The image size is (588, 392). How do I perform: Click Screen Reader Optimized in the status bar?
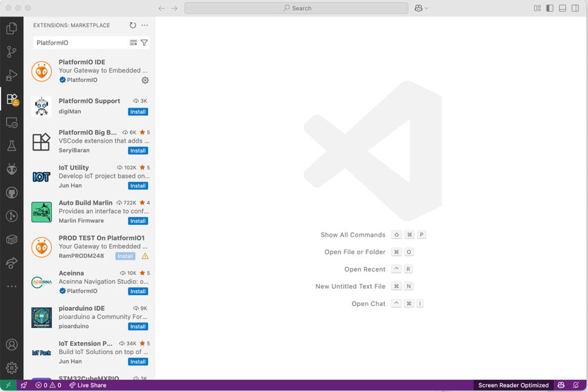tap(513, 385)
